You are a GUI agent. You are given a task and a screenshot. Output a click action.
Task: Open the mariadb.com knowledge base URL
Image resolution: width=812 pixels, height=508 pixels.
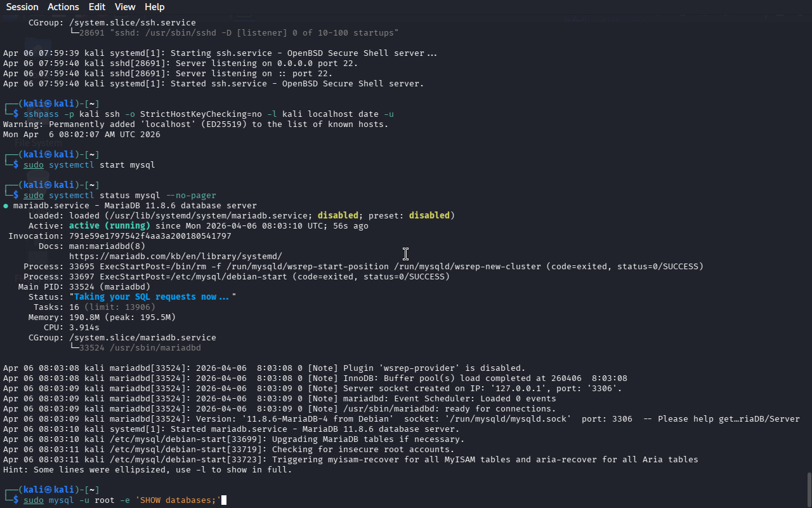point(175,257)
